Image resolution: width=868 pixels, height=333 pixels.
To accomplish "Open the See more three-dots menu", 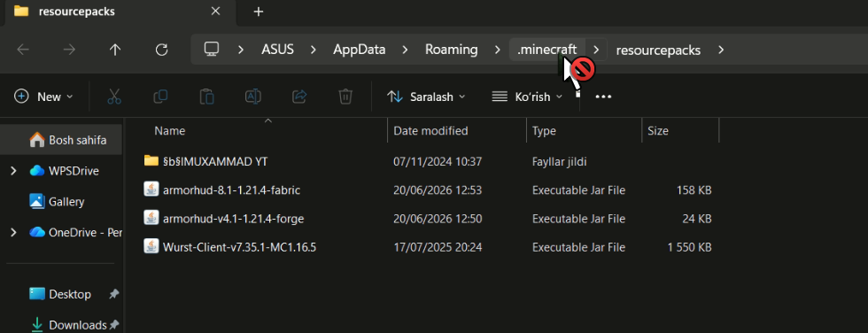I will coord(603,97).
